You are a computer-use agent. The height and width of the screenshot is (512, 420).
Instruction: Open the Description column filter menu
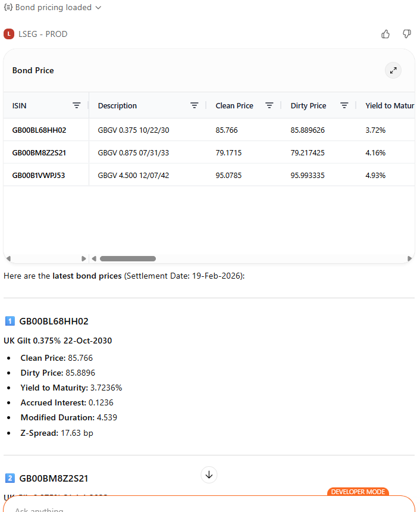point(194,105)
